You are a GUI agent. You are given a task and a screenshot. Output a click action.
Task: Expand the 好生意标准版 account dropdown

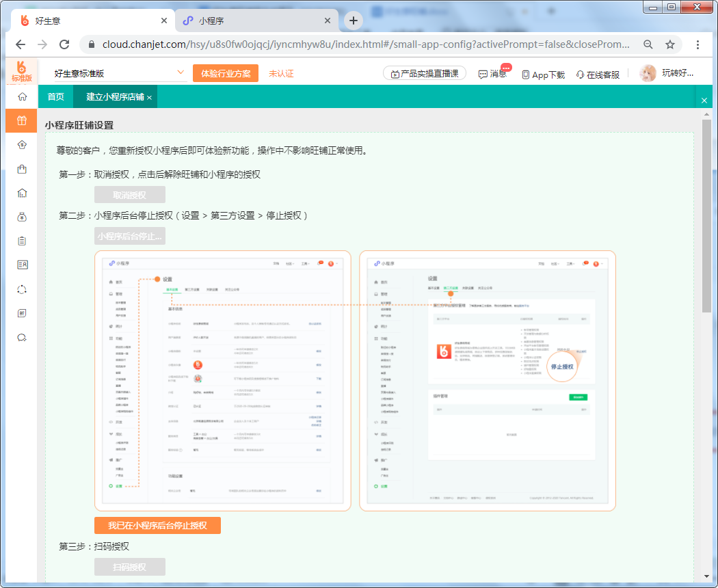coord(181,72)
